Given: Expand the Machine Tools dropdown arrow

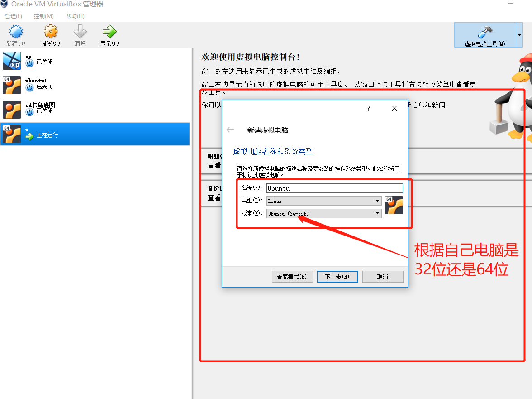Looking at the screenshot, I should click(x=519, y=35).
